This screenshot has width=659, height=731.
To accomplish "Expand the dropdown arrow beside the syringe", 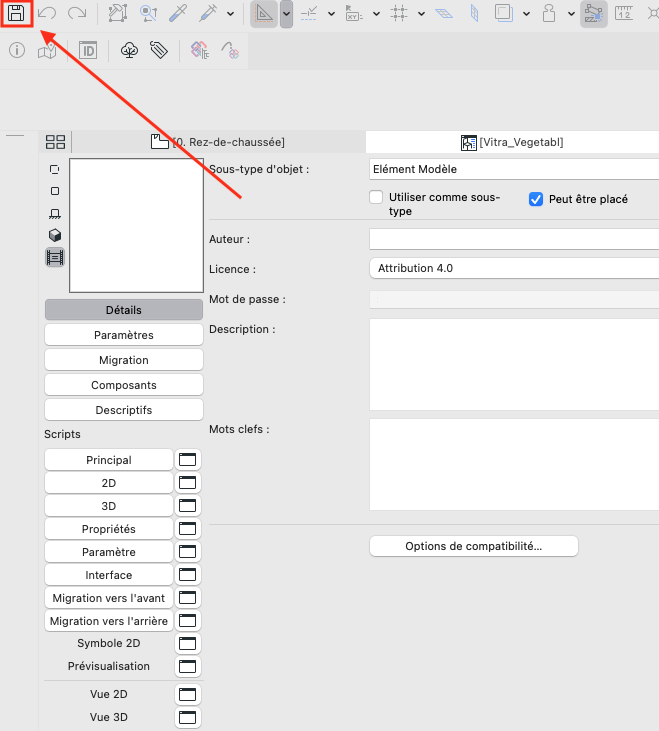I will coord(230,14).
